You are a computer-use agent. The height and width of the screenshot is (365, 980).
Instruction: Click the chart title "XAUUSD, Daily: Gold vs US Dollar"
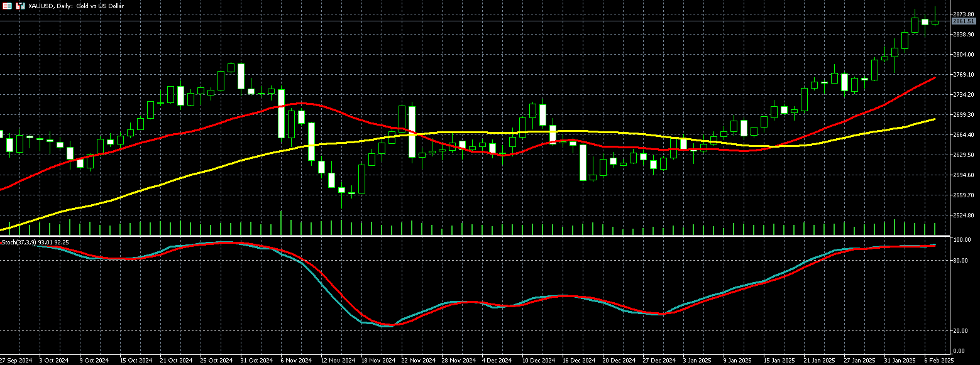(77, 6)
